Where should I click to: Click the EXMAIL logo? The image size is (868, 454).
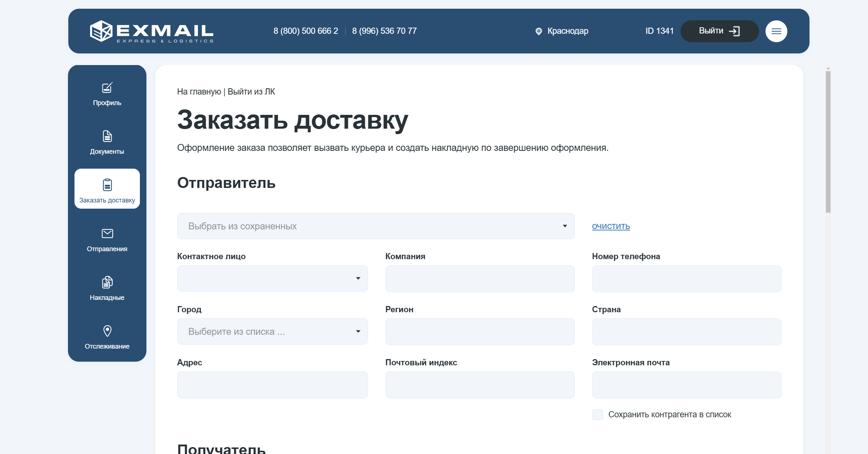point(152,31)
